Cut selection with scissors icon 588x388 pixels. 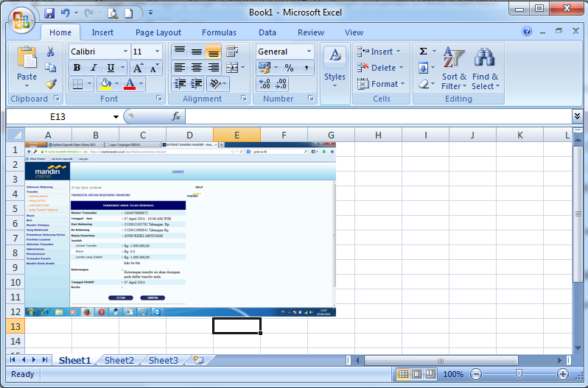[x=51, y=52]
